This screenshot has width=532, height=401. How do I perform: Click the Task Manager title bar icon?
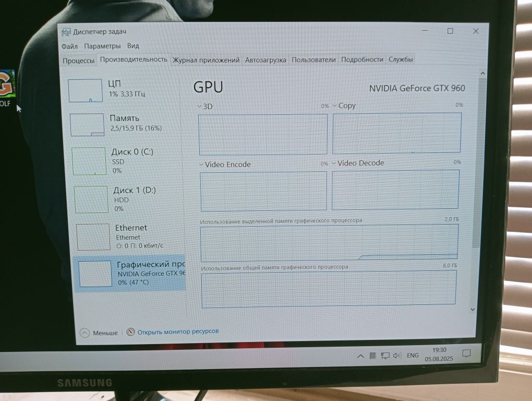66,32
